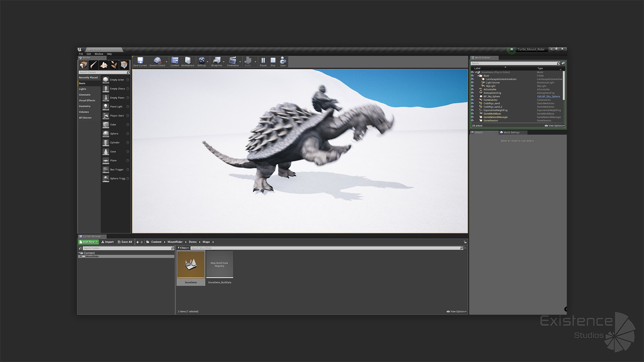Select the Geometry Editing mode icon
Image resolution: width=644 pixels, height=362 pixels.
124,65
